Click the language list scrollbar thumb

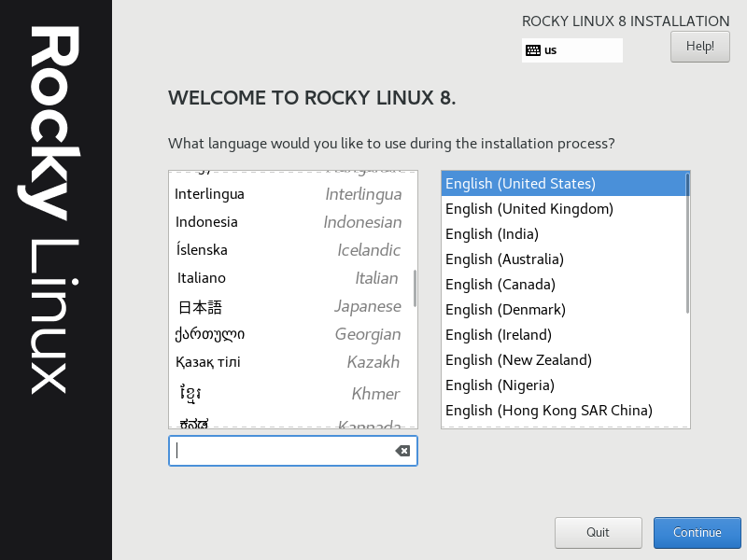coord(415,288)
